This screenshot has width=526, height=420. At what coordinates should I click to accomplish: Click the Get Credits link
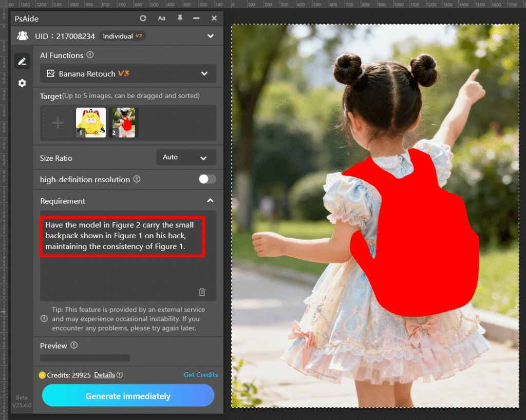[x=200, y=375]
